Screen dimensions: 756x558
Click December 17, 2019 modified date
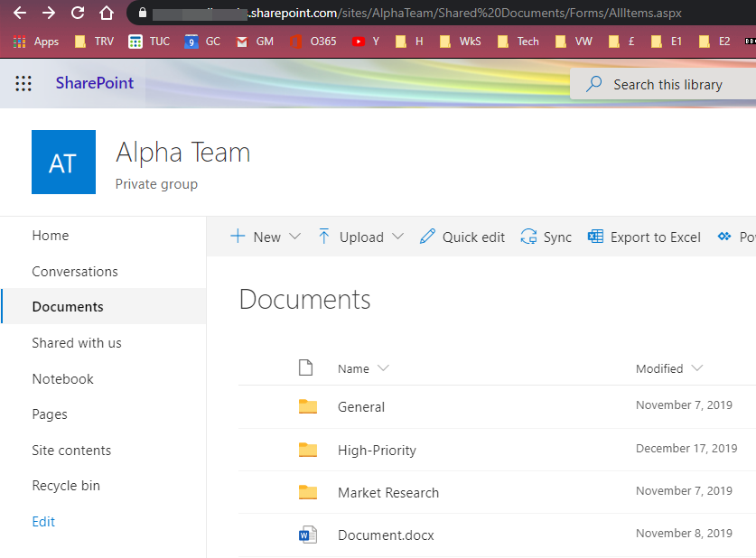686,448
